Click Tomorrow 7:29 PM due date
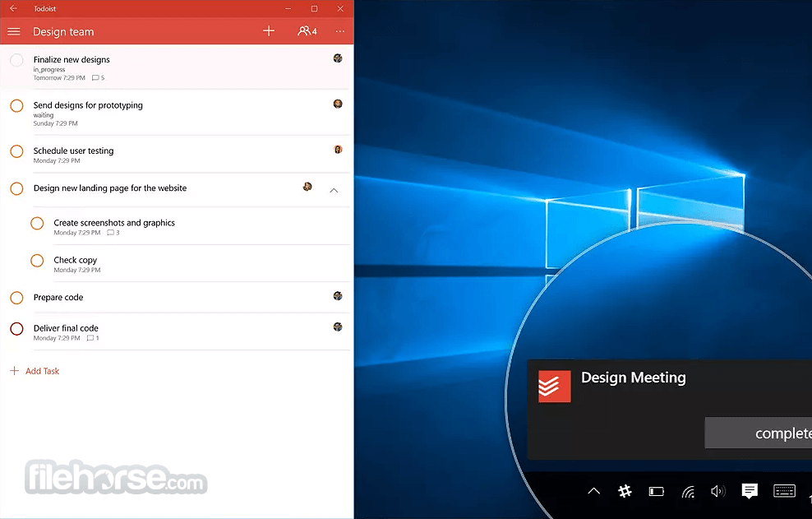This screenshot has width=812, height=519. click(59, 78)
